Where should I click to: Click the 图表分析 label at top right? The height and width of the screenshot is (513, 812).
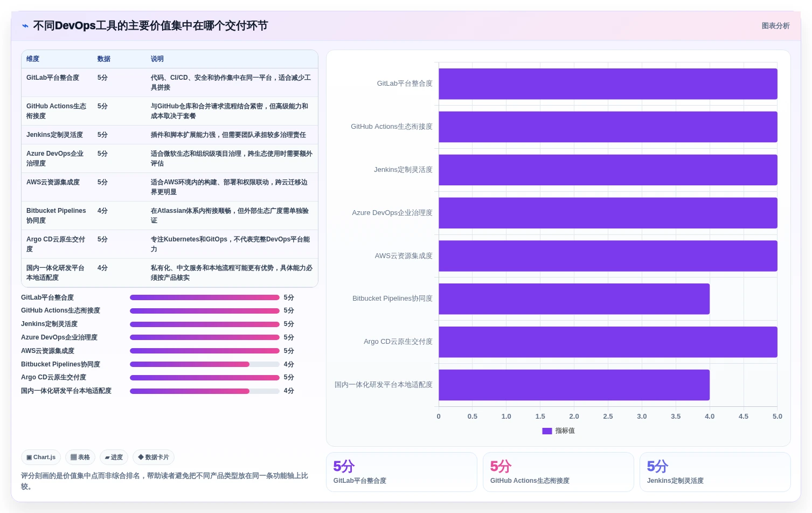[775, 26]
